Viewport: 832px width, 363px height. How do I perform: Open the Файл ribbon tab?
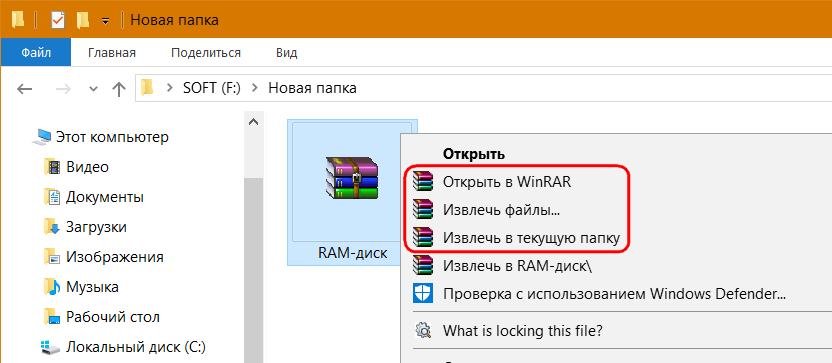[x=36, y=53]
